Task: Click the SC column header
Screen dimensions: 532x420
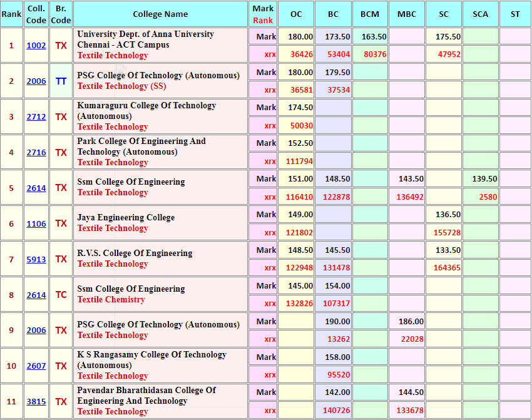Action: tap(444, 14)
